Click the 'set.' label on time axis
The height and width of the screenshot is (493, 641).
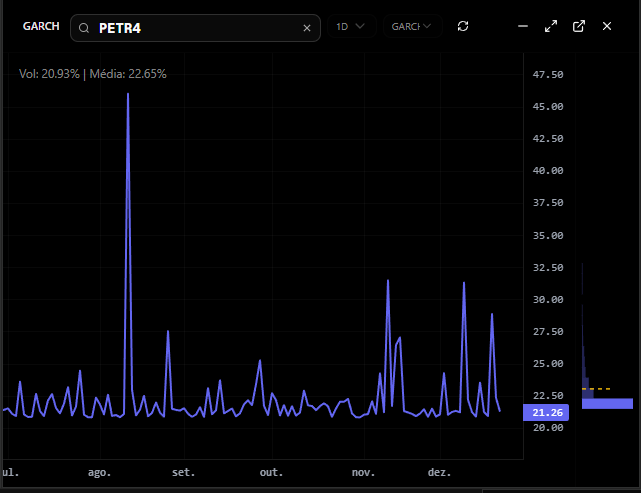tap(183, 472)
